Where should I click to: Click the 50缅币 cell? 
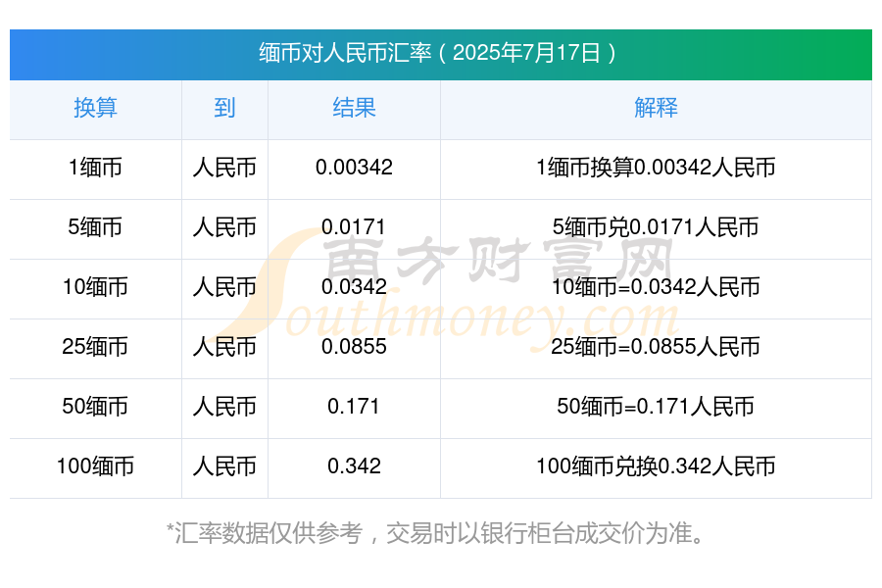pyautogui.click(x=96, y=407)
